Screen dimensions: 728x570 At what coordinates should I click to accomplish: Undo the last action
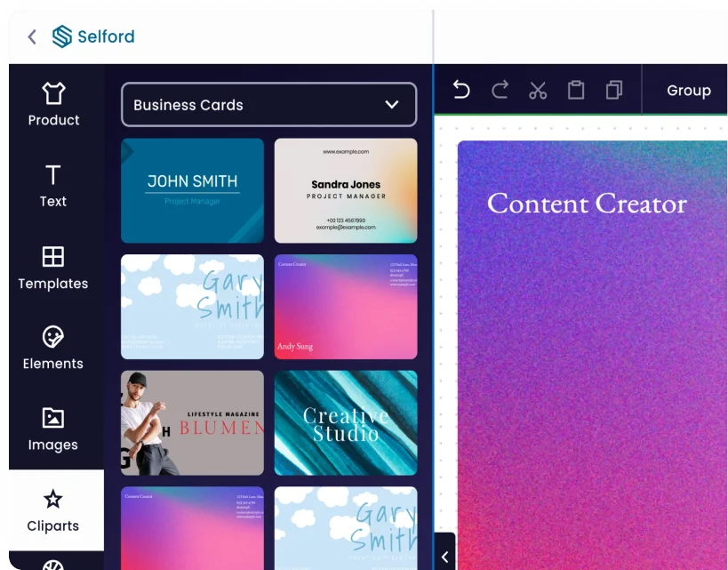461,90
